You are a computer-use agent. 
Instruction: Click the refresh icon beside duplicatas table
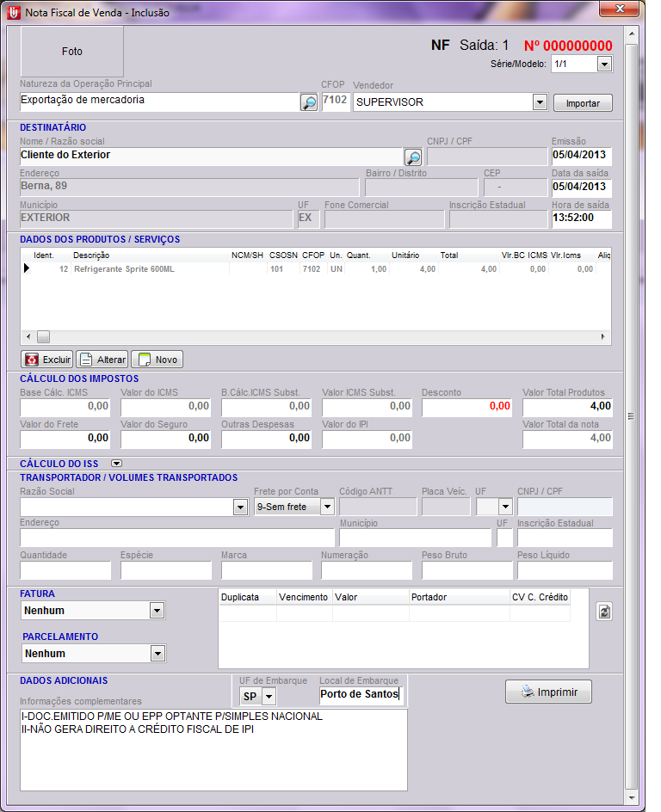(604, 611)
